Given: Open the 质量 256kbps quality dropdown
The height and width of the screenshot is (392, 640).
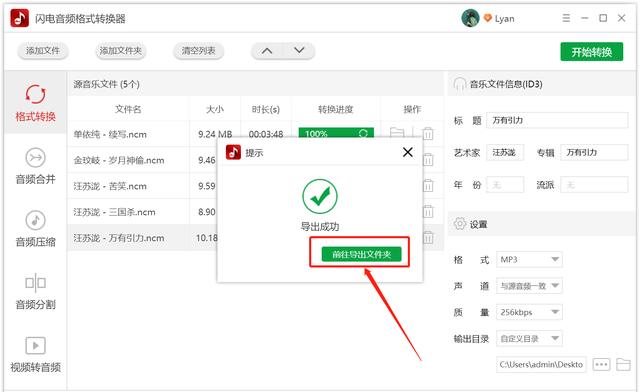Looking at the screenshot, I should (x=529, y=312).
